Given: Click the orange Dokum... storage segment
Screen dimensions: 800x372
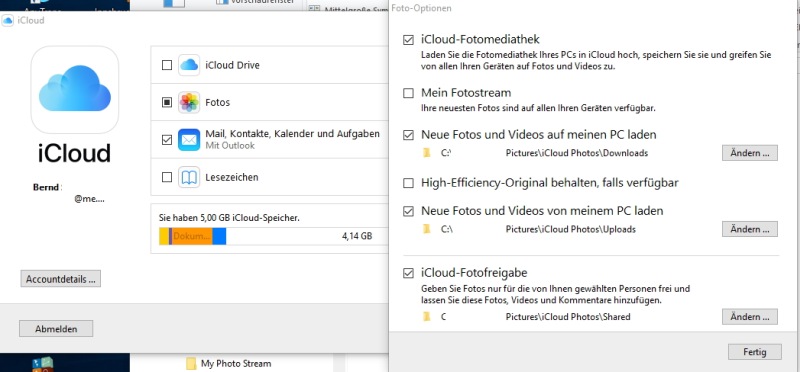Looking at the screenshot, I should pos(191,236).
